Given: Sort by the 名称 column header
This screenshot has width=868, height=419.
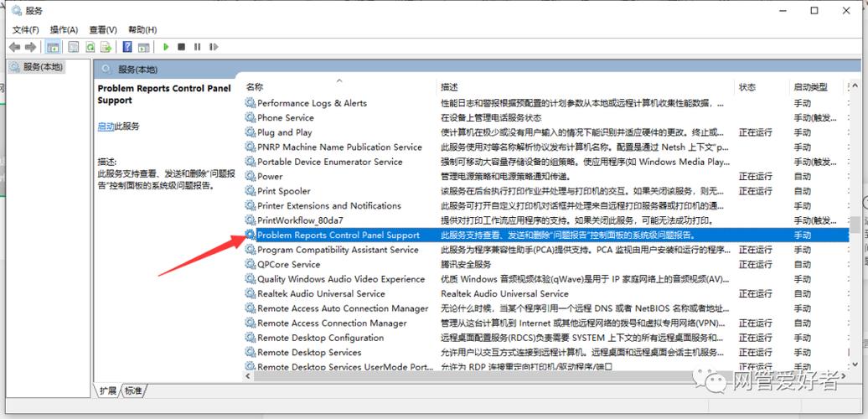Looking at the screenshot, I should pyautogui.click(x=255, y=87).
